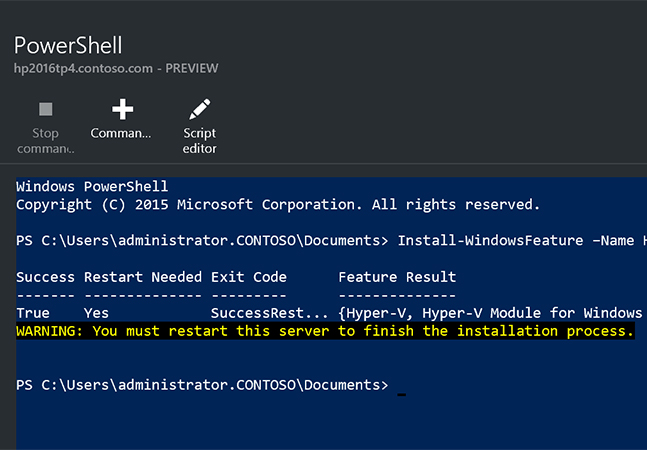Viewport: 647px width, 450px height.
Task: Open Script editor via pencil icon
Action: [x=200, y=109]
